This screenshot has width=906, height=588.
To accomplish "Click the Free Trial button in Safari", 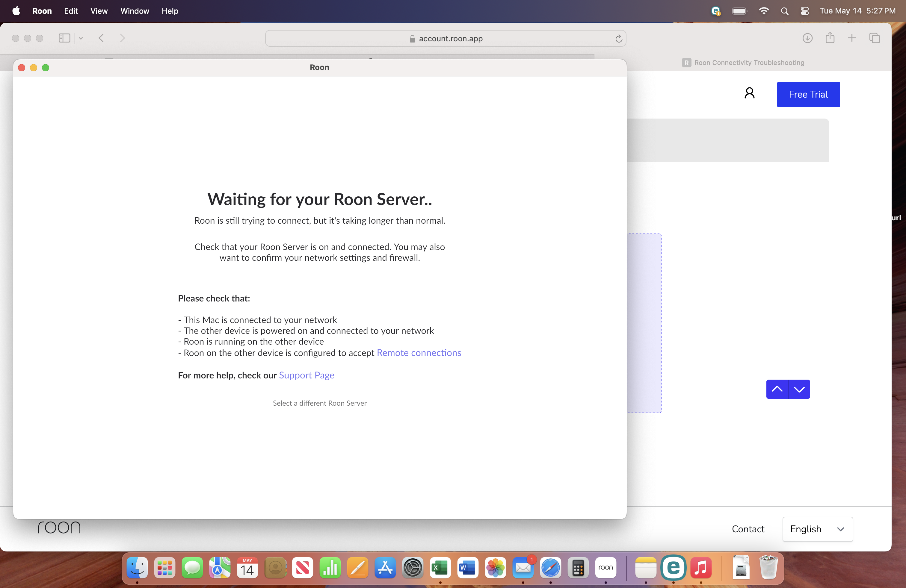I will tap(808, 94).
